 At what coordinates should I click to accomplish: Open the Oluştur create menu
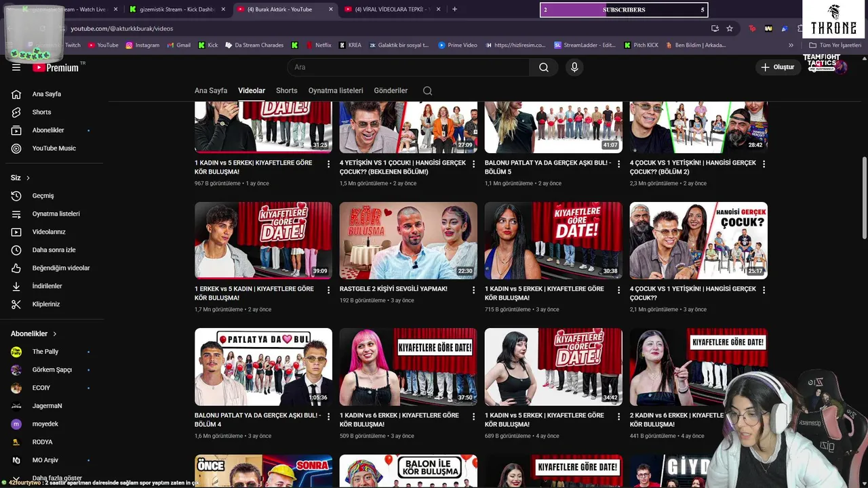pyautogui.click(x=777, y=67)
